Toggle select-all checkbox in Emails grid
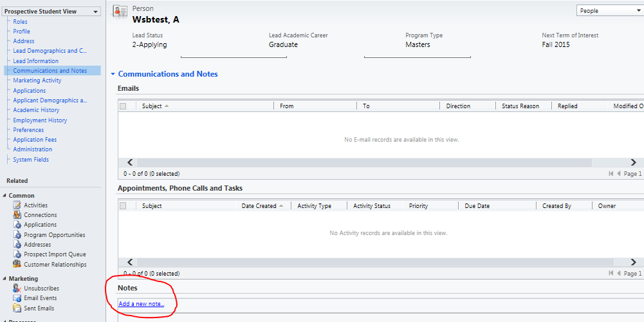 pyautogui.click(x=123, y=106)
